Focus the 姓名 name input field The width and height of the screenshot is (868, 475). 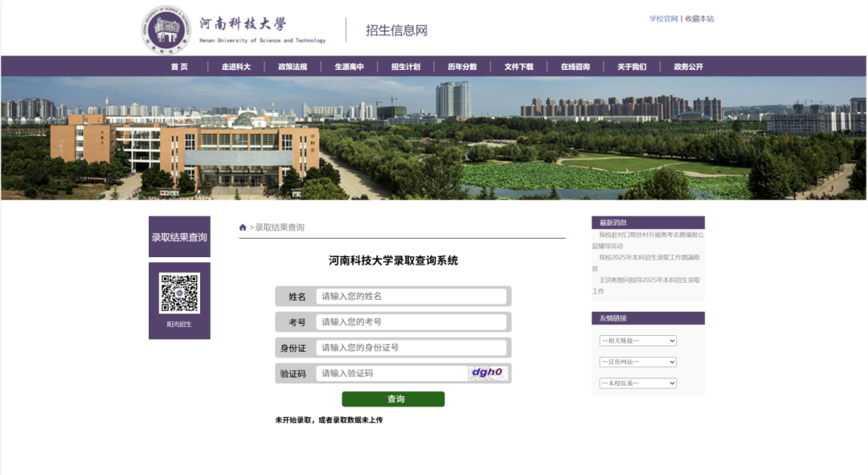click(411, 297)
